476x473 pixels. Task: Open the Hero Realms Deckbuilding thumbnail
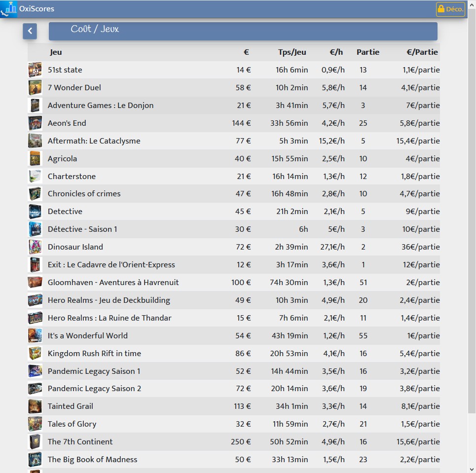[35, 300]
